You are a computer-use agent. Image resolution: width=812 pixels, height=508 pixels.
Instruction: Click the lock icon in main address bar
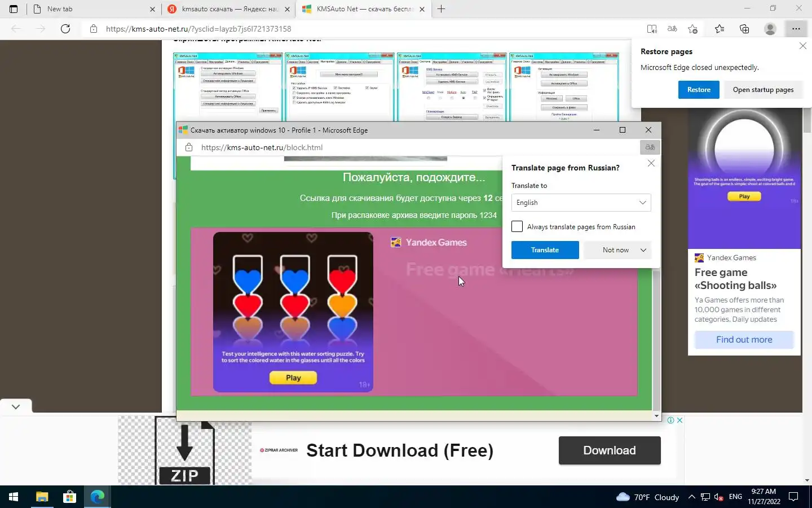[94, 29]
